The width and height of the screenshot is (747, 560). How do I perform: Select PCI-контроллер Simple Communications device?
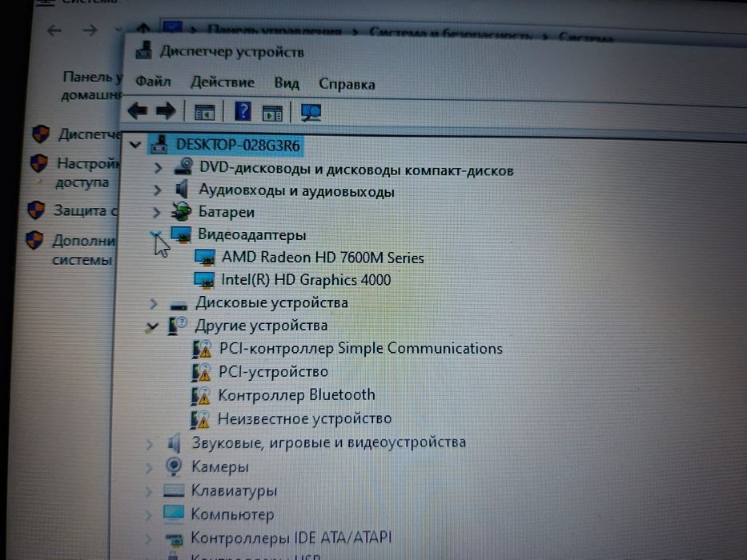pyautogui.click(x=360, y=349)
